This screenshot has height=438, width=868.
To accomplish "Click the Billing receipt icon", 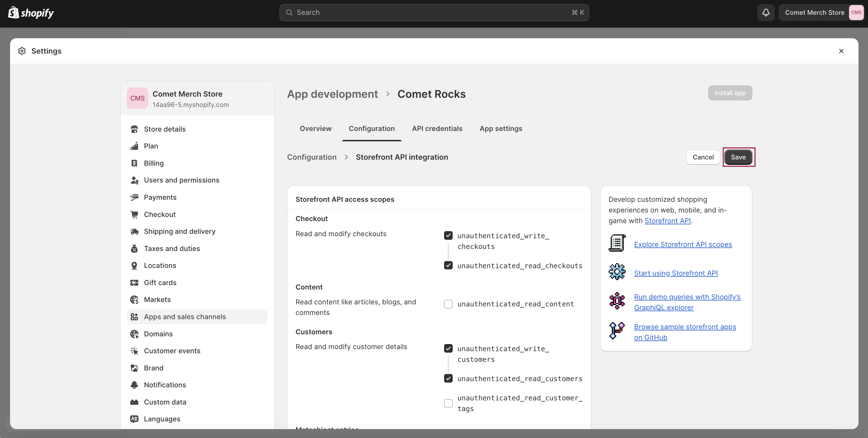I will pos(134,163).
